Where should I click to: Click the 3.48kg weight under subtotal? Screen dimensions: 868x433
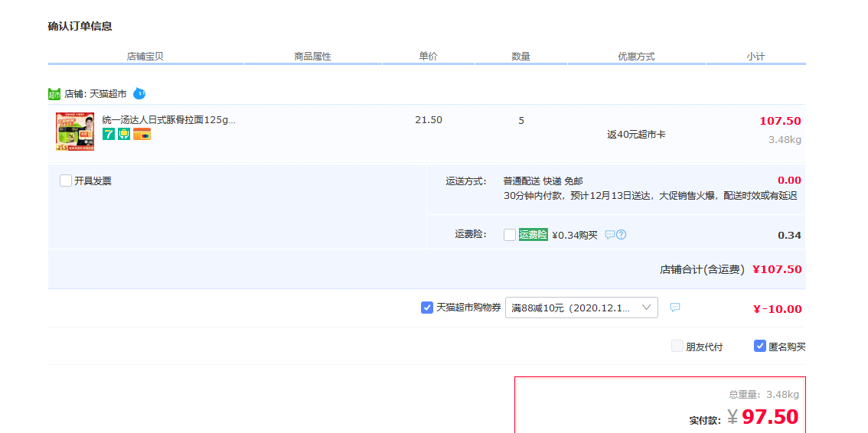[x=785, y=140]
